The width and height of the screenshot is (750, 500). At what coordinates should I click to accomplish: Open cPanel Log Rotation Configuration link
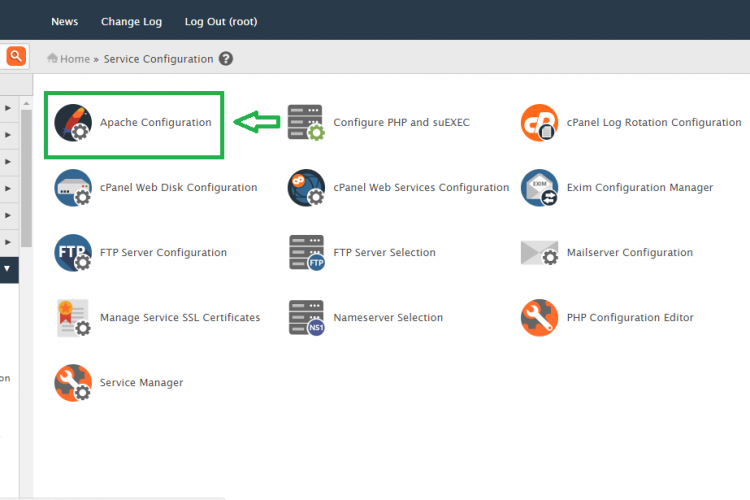[x=654, y=122]
